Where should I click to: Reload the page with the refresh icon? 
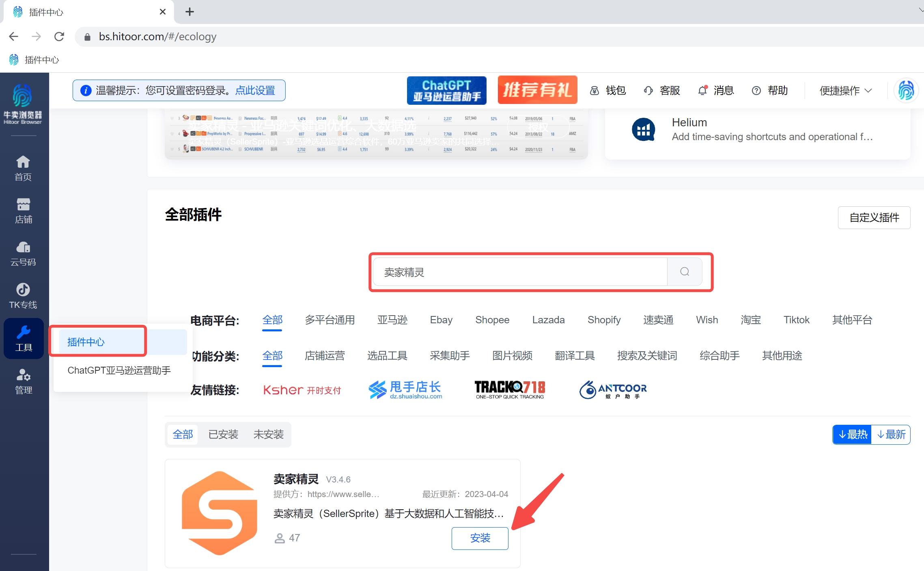coord(59,37)
